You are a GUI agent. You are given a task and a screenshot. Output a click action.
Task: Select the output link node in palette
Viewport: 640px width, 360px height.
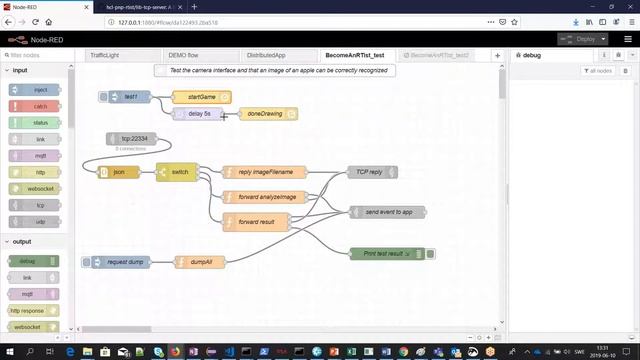pyautogui.click(x=33, y=278)
